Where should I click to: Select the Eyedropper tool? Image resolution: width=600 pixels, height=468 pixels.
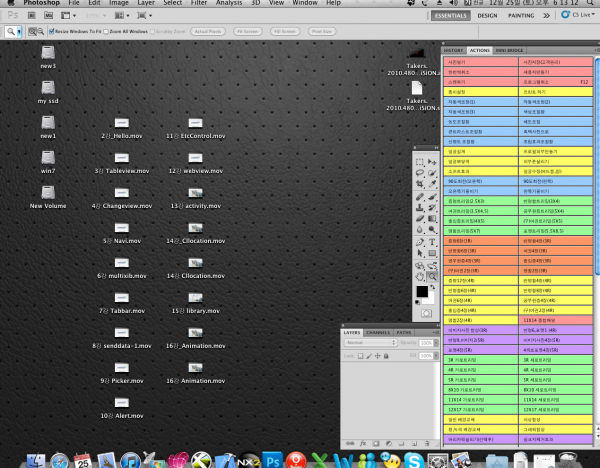tap(432, 184)
